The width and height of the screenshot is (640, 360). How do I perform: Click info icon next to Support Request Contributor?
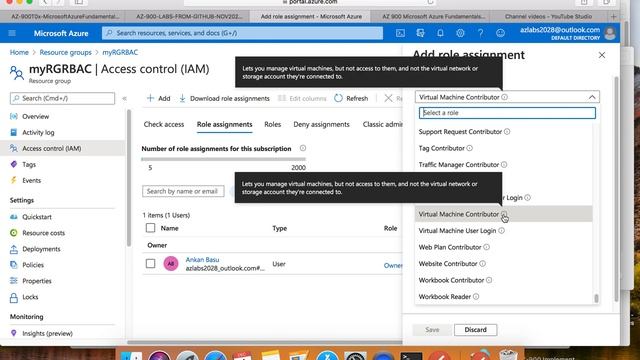tap(507, 132)
